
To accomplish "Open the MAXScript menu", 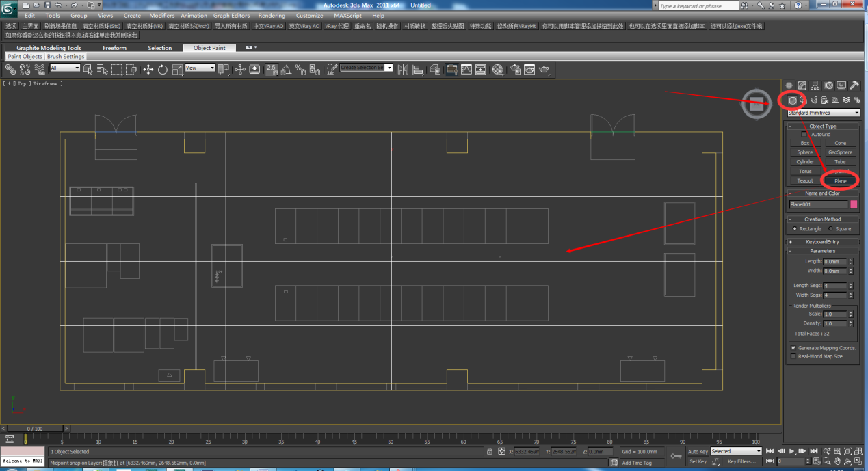I will [348, 15].
